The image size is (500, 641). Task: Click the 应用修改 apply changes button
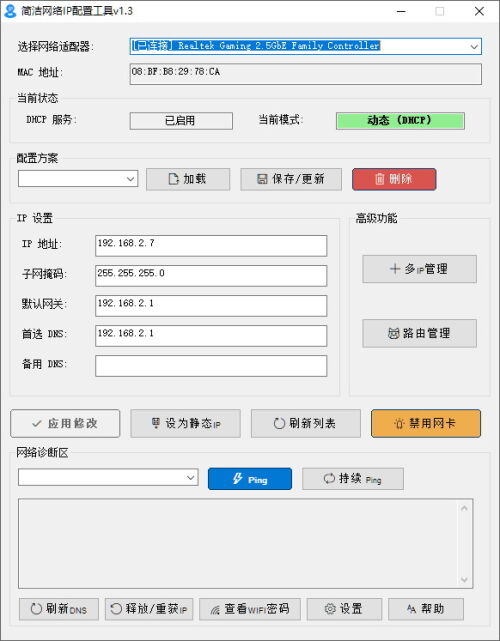pos(65,424)
